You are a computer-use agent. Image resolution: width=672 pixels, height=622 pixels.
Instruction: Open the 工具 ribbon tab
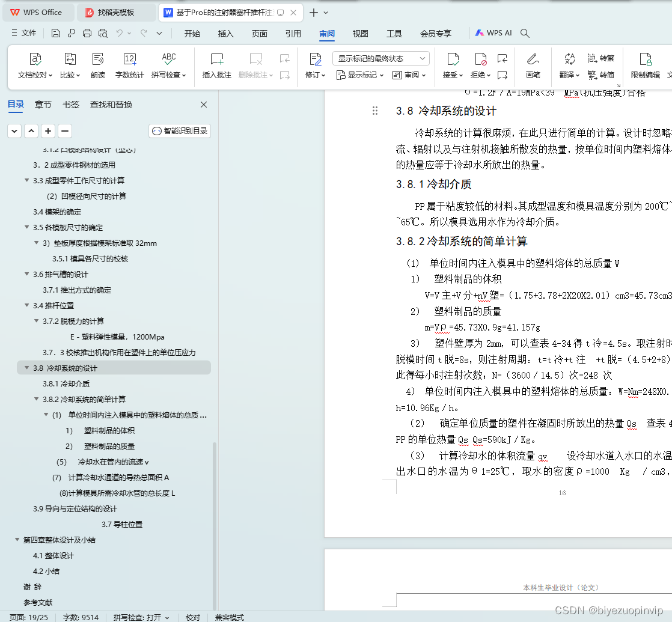(394, 34)
